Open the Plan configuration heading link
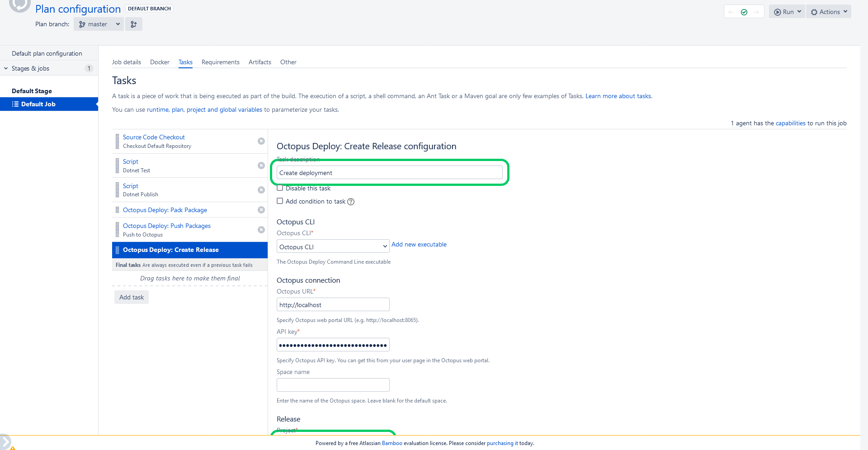868x450 pixels. click(x=78, y=9)
